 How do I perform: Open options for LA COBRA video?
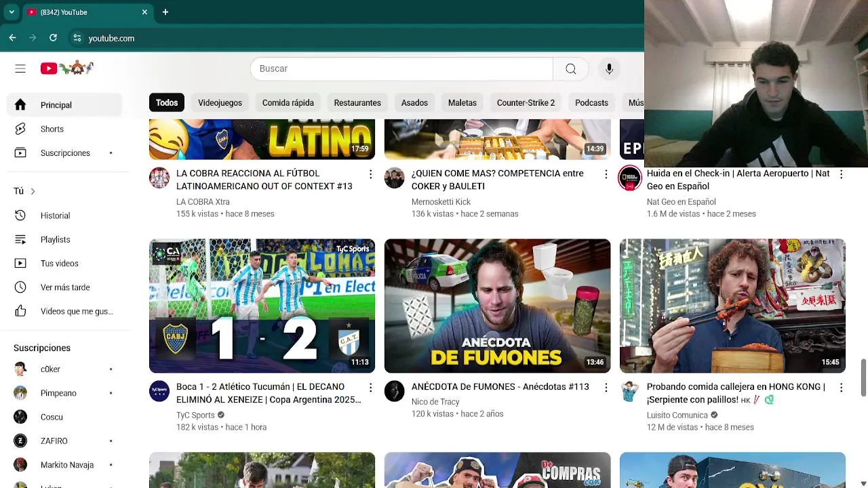[x=370, y=174]
